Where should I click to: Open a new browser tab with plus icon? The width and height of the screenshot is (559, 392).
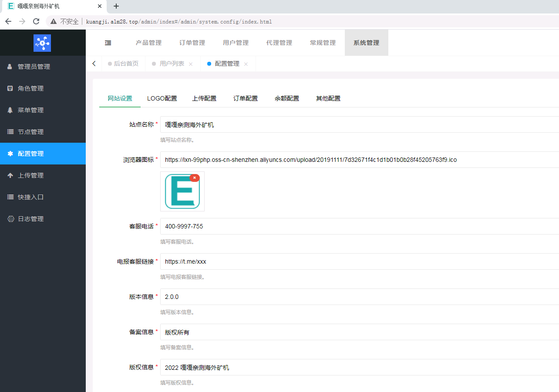pyautogui.click(x=116, y=6)
